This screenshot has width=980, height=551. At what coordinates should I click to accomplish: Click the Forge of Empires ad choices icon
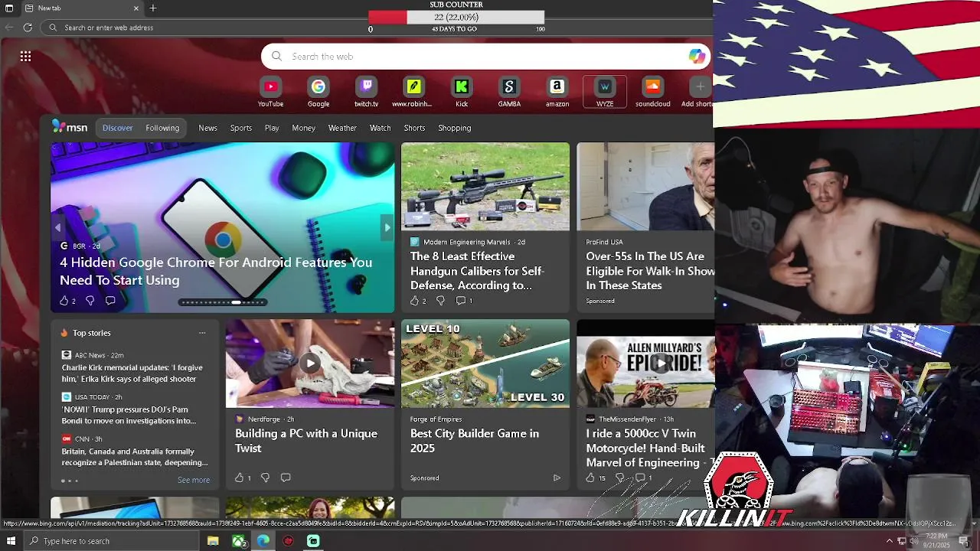557,478
